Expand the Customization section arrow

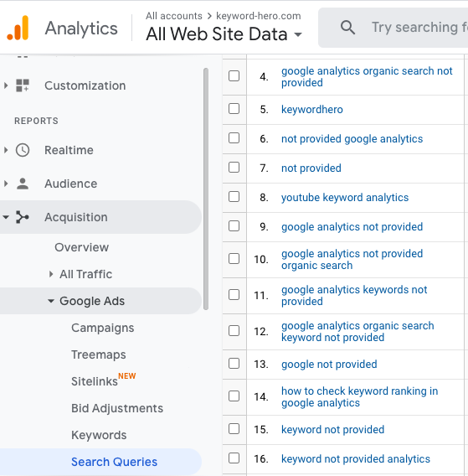click(6, 85)
